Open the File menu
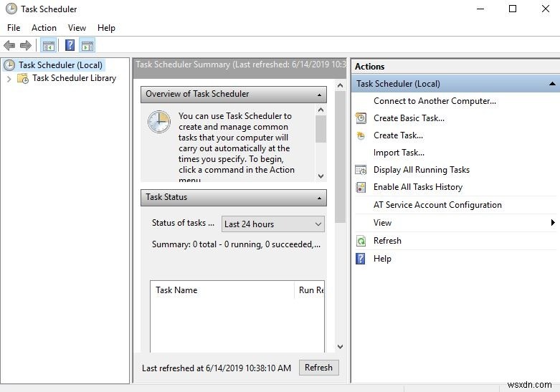The image size is (560, 392). (14, 28)
